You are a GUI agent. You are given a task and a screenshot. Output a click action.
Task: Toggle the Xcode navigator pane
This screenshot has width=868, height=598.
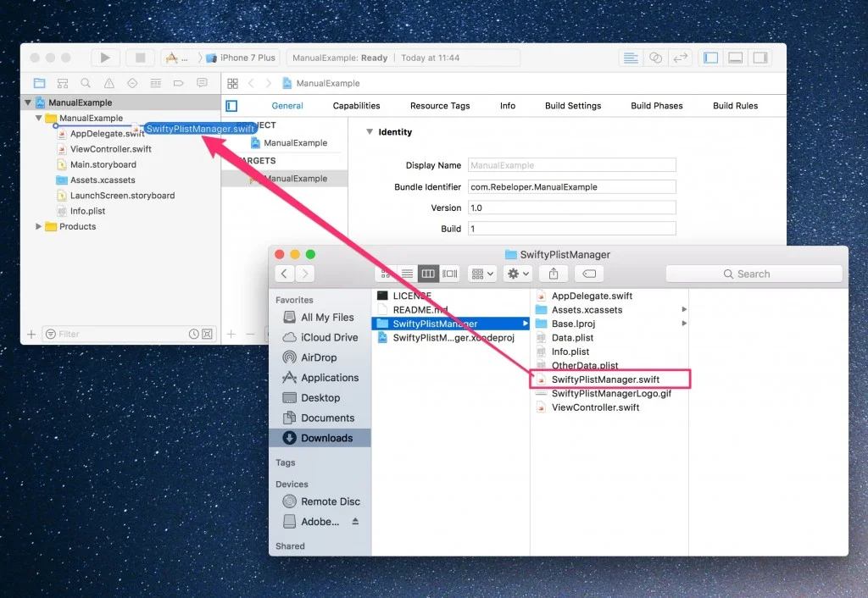[x=711, y=58]
